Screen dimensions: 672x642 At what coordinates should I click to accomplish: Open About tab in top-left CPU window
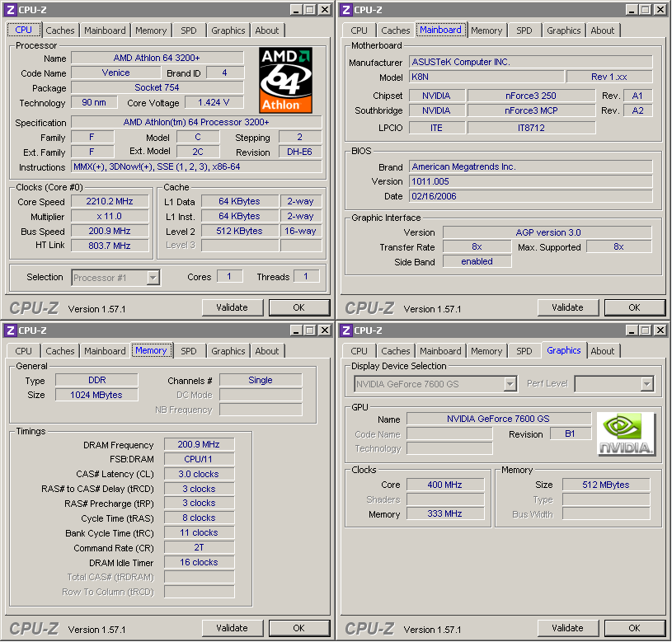[x=267, y=30]
